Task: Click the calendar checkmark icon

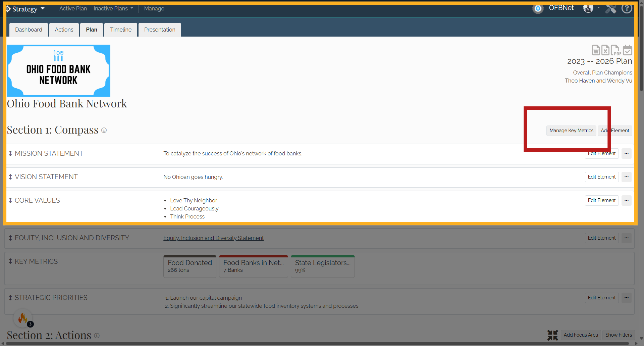Action: (627, 50)
